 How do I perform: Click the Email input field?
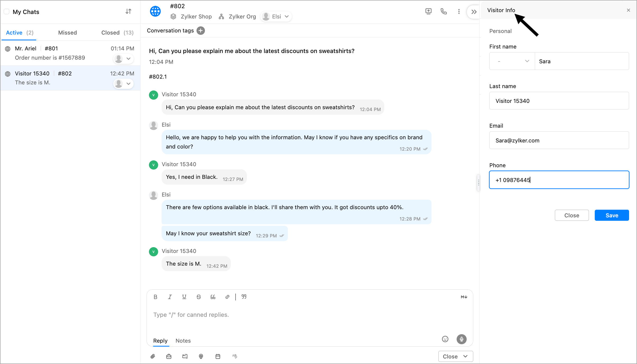coord(559,140)
